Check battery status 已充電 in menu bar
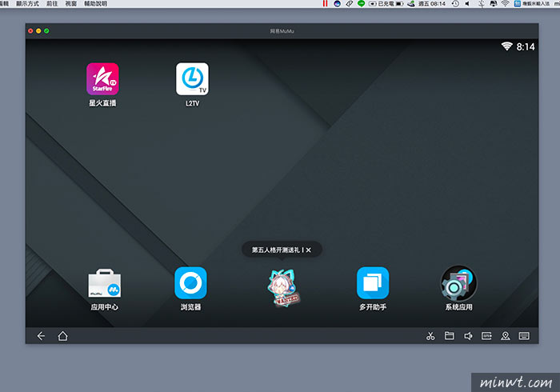The height and width of the screenshot is (392, 560). (x=386, y=3)
